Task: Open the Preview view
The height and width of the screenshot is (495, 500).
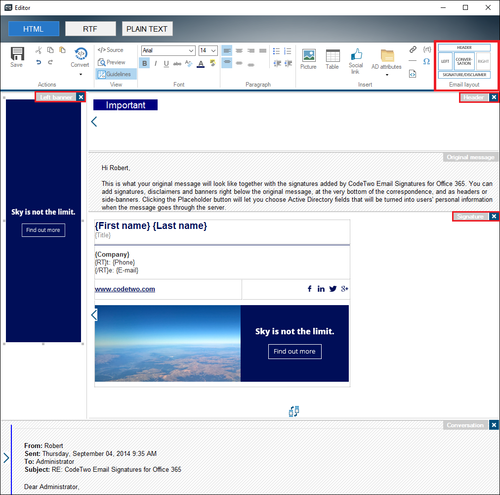Action: coord(111,62)
